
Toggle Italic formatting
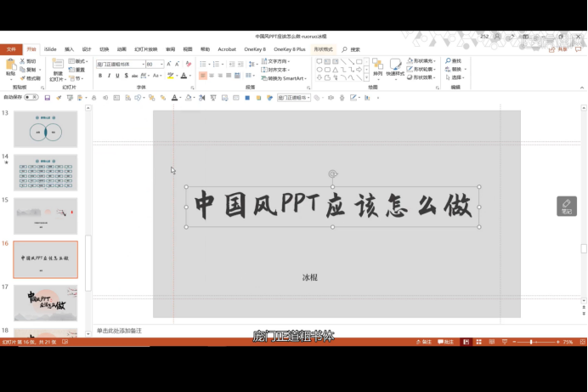tap(109, 76)
